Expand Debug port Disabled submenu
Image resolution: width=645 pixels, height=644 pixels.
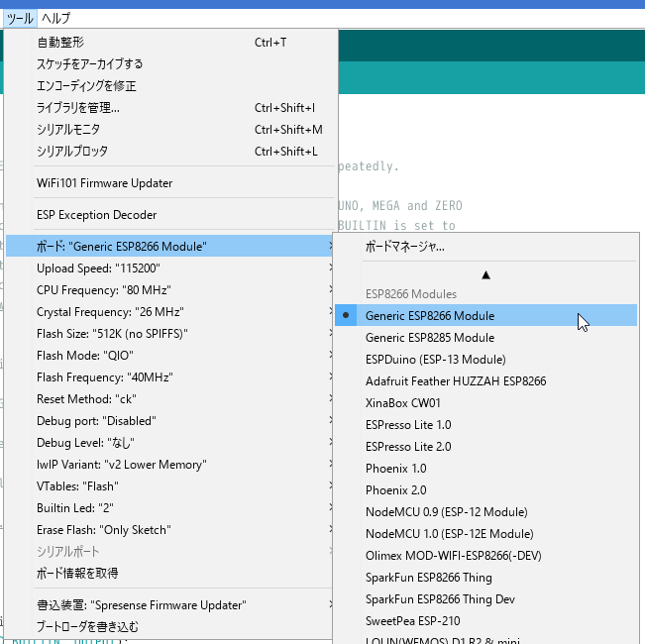(x=169, y=421)
